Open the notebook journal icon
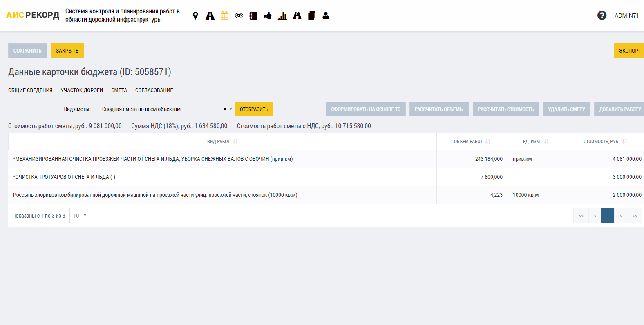 tap(253, 16)
